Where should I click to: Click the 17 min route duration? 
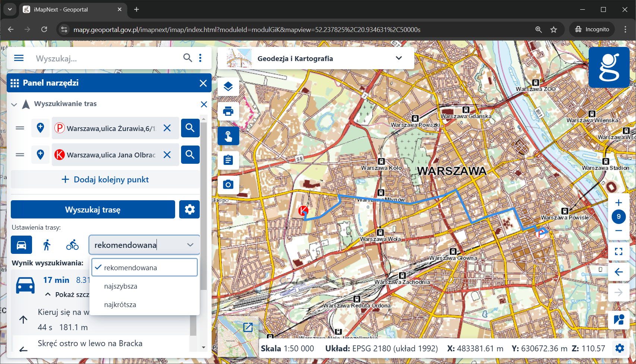[56, 280]
